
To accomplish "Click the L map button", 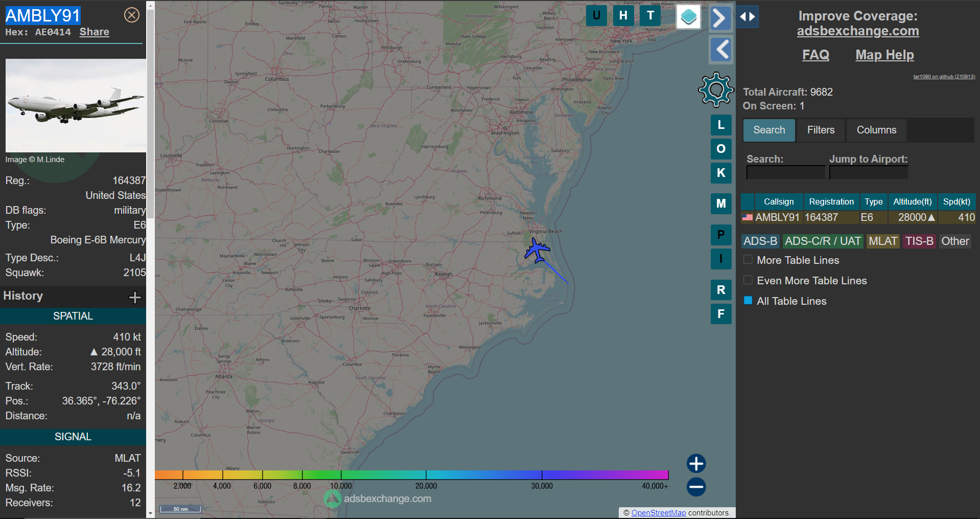I will (721, 125).
